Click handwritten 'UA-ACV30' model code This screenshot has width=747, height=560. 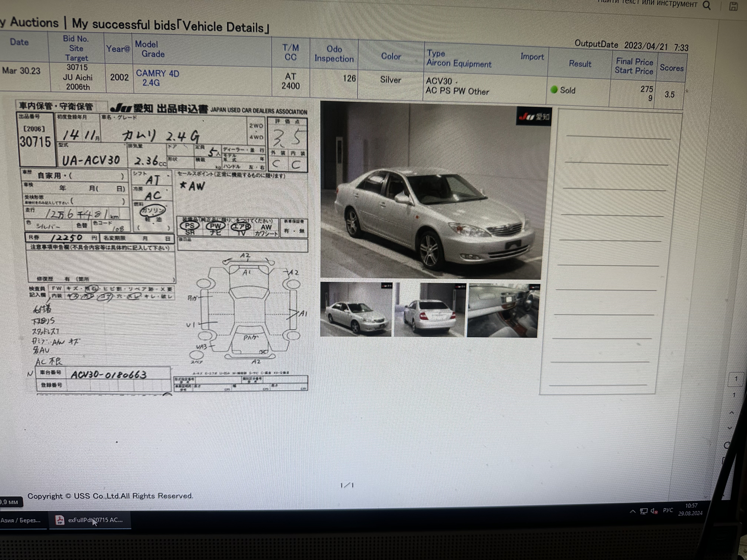91,160
